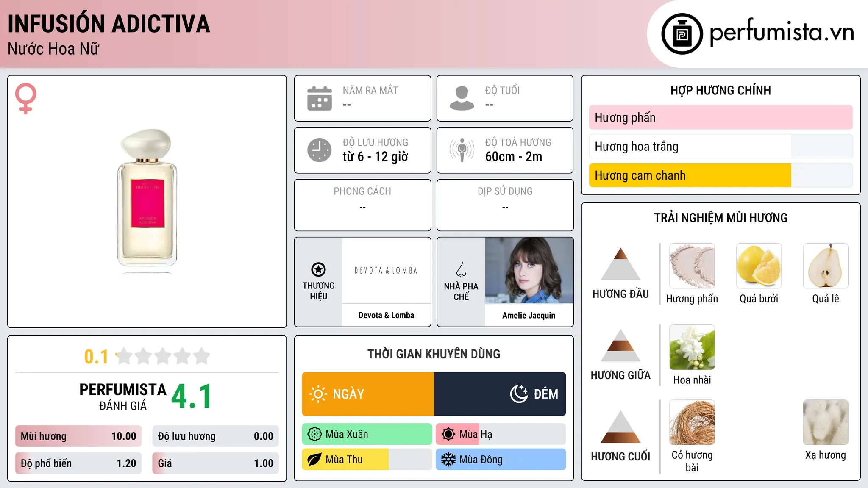Select the Ngày daytime bar
Viewport: 868px width, 488px height.
(x=368, y=394)
